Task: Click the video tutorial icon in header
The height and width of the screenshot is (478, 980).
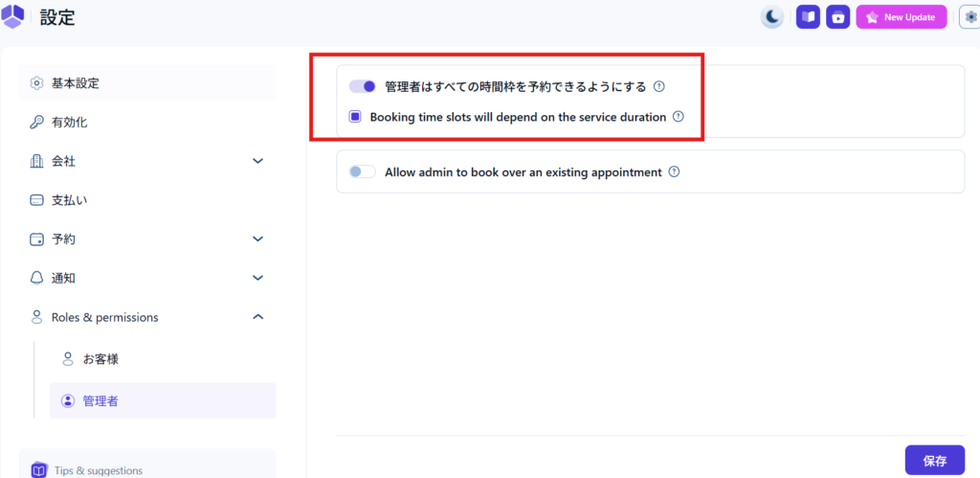Action: click(838, 17)
